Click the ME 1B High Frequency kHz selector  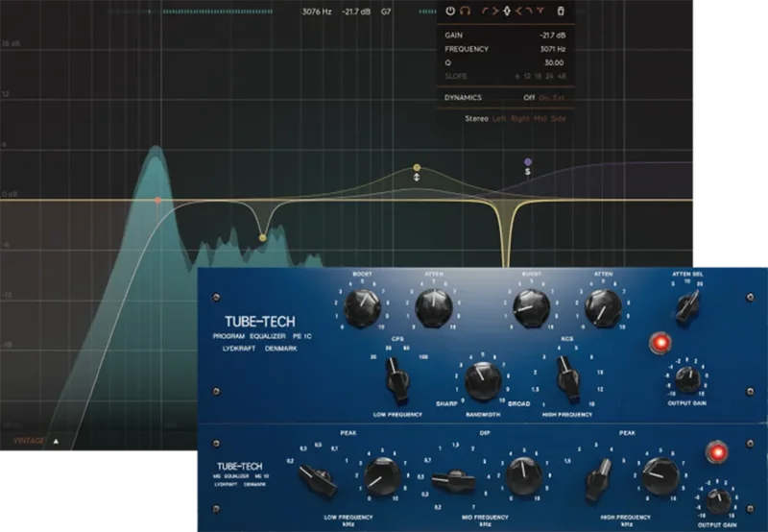(x=599, y=479)
